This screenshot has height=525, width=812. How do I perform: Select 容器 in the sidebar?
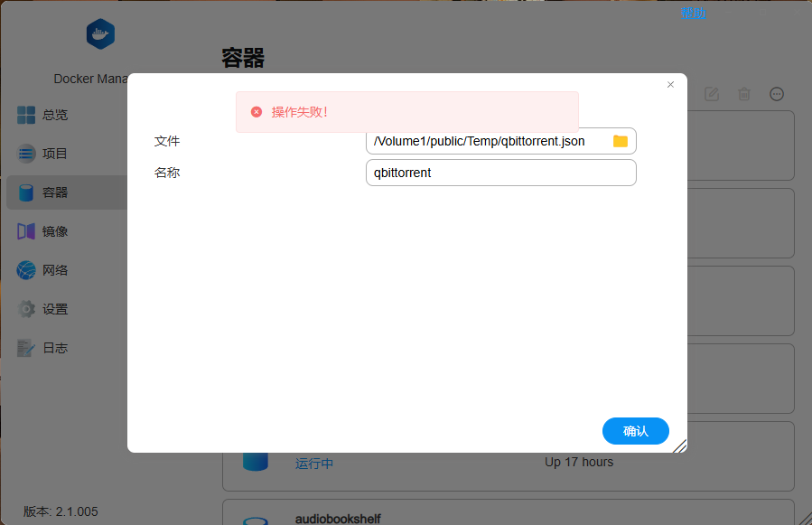[x=66, y=192]
